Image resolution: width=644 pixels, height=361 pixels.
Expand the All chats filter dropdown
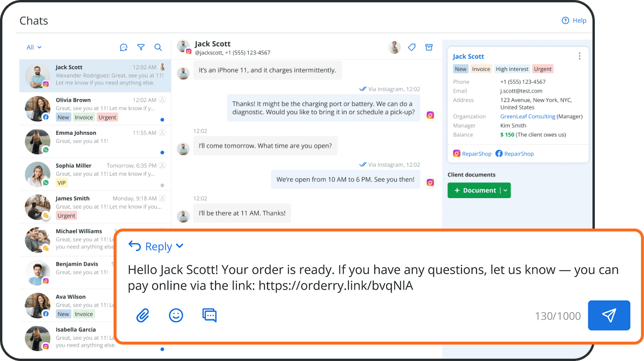pos(34,47)
